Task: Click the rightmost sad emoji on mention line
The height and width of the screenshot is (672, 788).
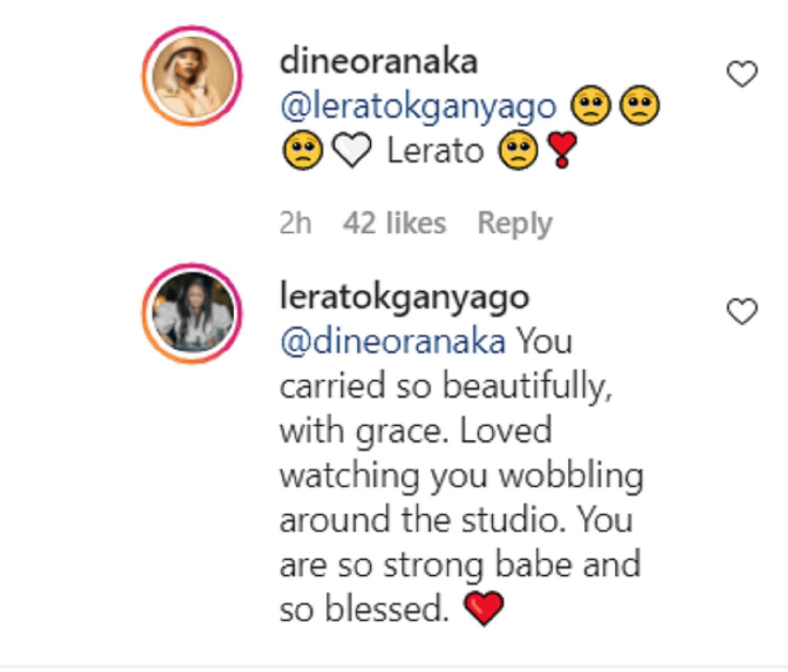Action: coord(639,106)
